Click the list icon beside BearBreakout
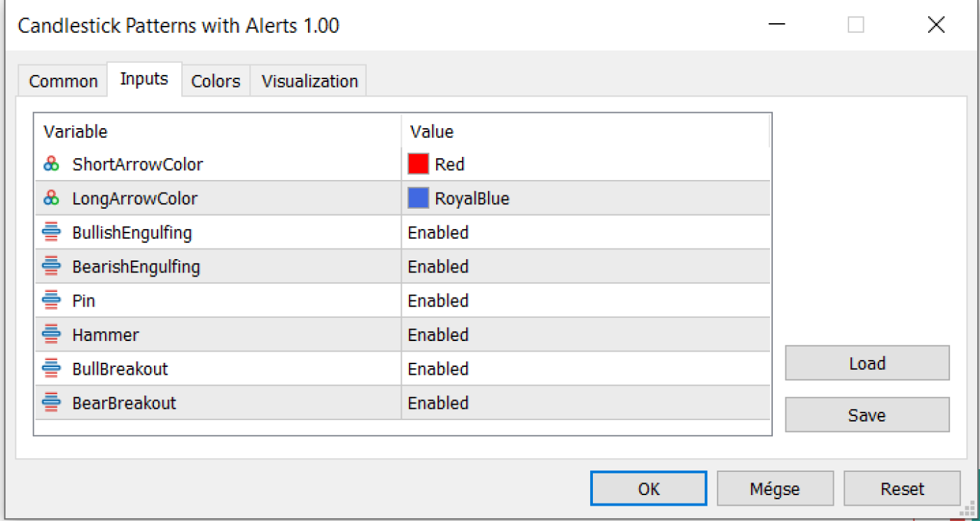Image resolution: width=980 pixels, height=521 pixels. 50,402
